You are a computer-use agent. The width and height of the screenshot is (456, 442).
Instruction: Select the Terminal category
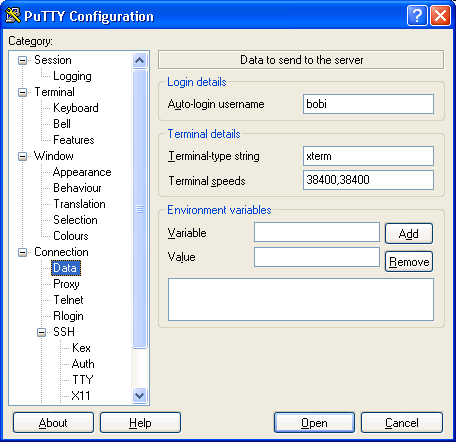pos(54,92)
